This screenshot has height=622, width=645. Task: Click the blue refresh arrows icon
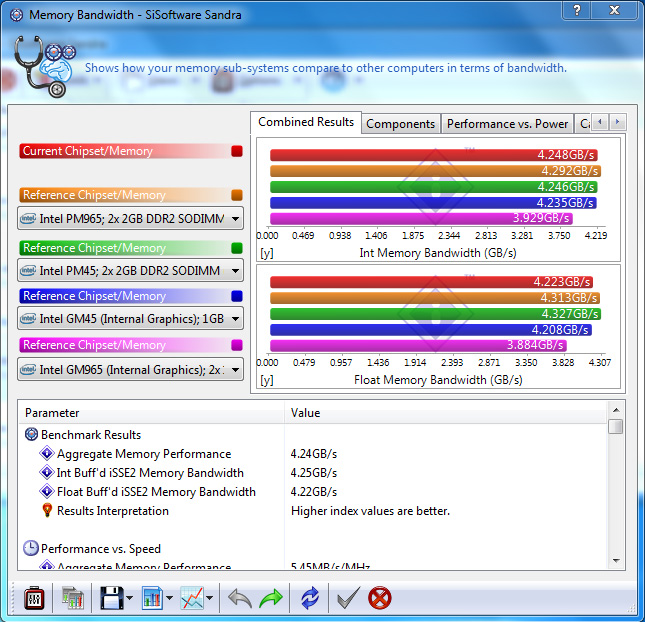[x=310, y=598]
